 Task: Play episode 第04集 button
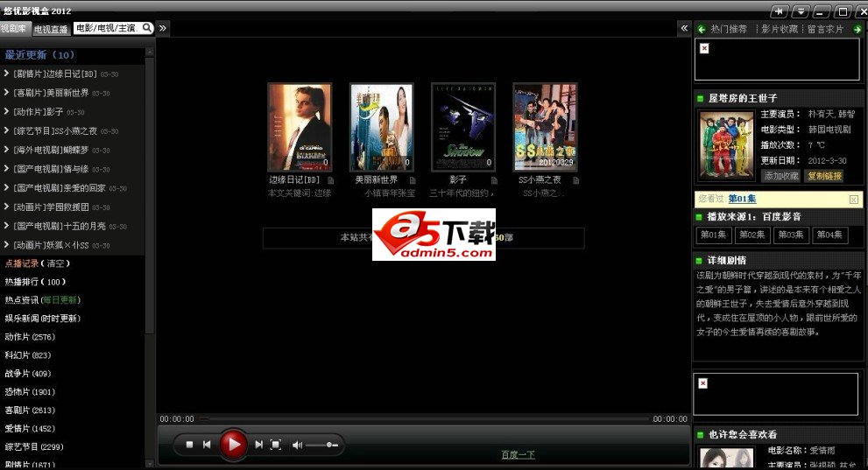click(829, 235)
